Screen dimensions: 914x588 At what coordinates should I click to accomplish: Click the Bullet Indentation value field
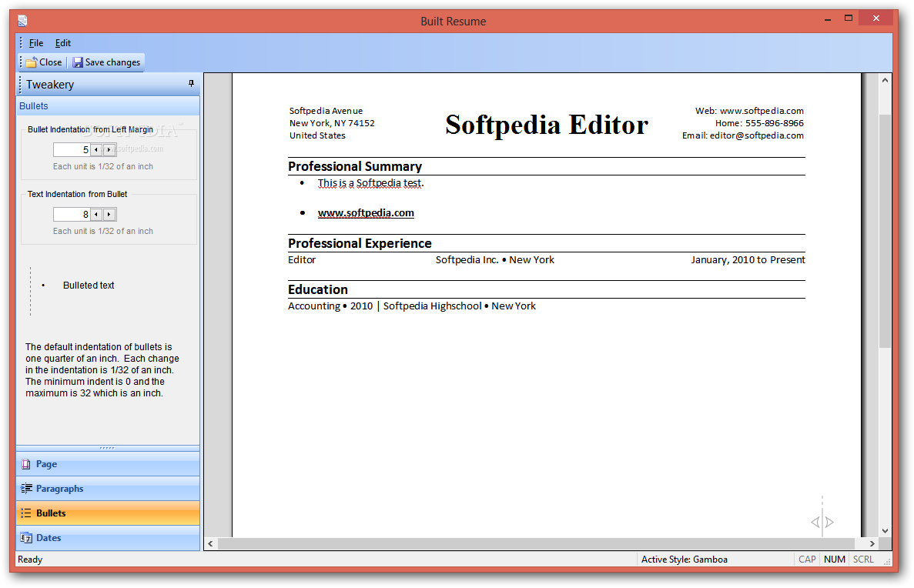[x=71, y=150]
